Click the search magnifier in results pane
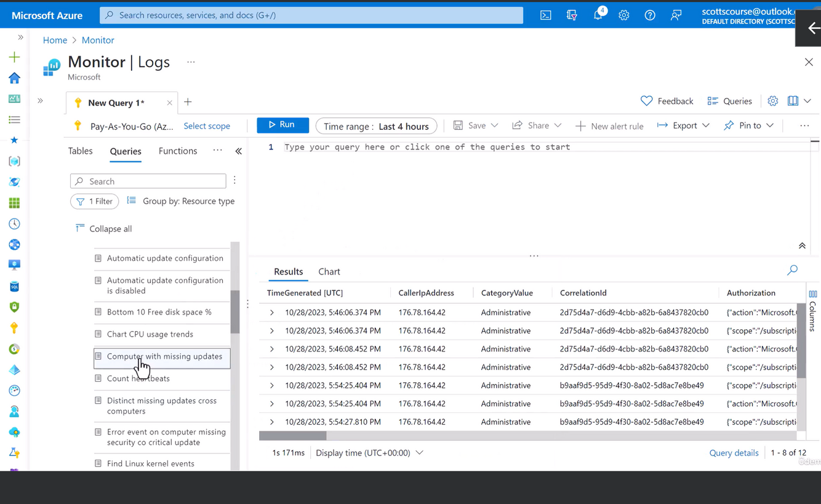The height and width of the screenshot is (504, 821). coord(792,270)
